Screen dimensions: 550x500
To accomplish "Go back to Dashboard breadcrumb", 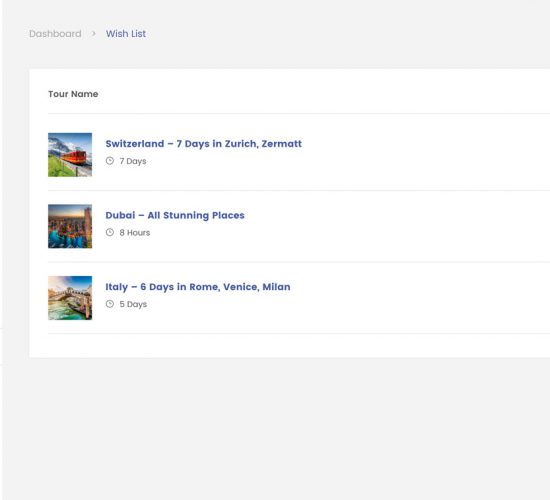I will (x=55, y=34).
